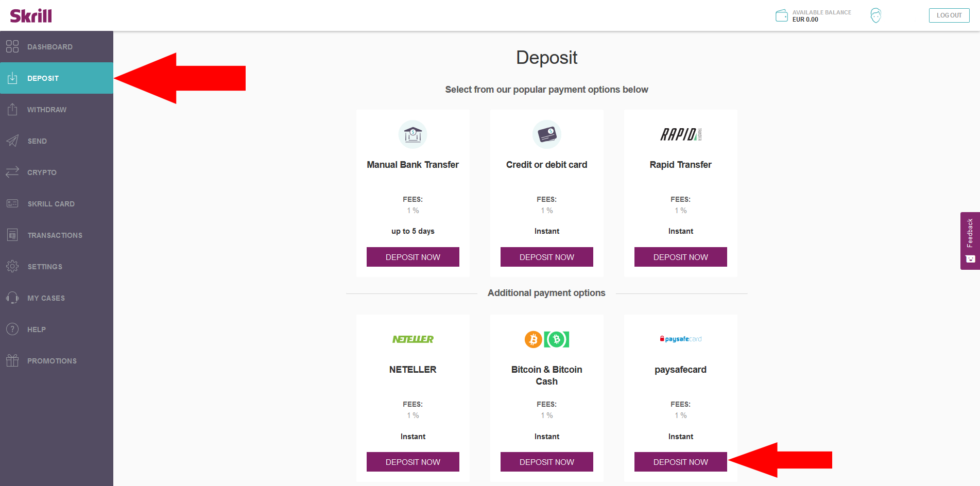Open the Crypto exchange icon
This screenshot has height=486, width=980.
pyautogui.click(x=12, y=172)
